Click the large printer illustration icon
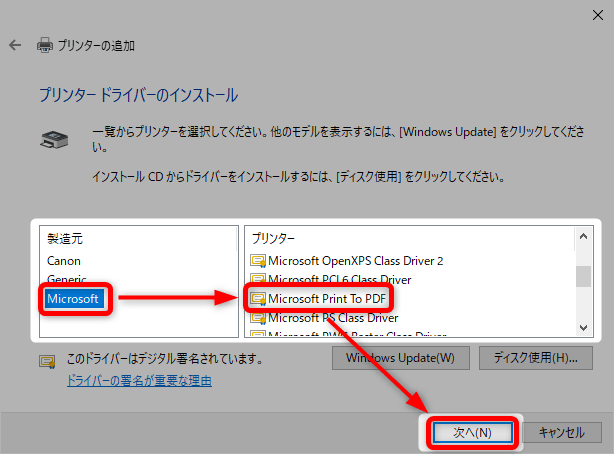This screenshot has height=454, width=614. (x=54, y=139)
